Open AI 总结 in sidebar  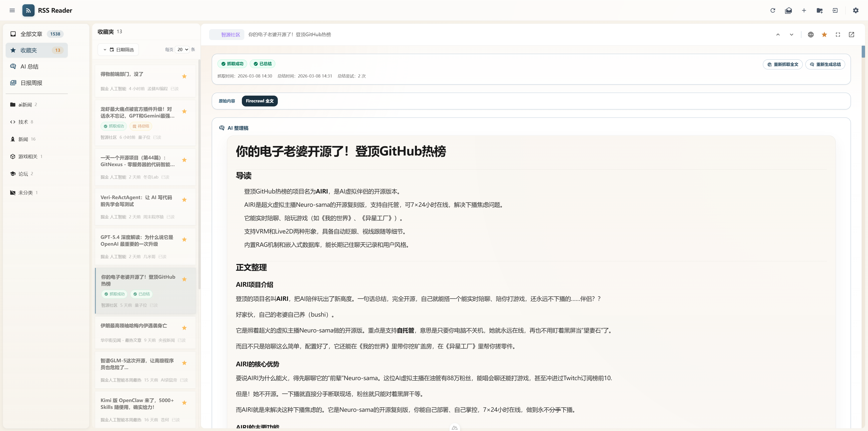click(37, 66)
